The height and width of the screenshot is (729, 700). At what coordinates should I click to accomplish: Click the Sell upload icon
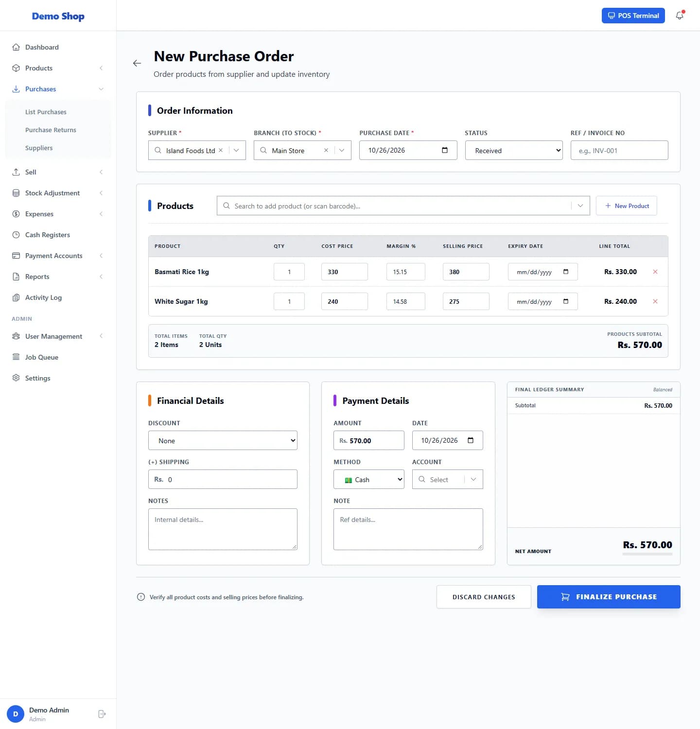(16, 172)
